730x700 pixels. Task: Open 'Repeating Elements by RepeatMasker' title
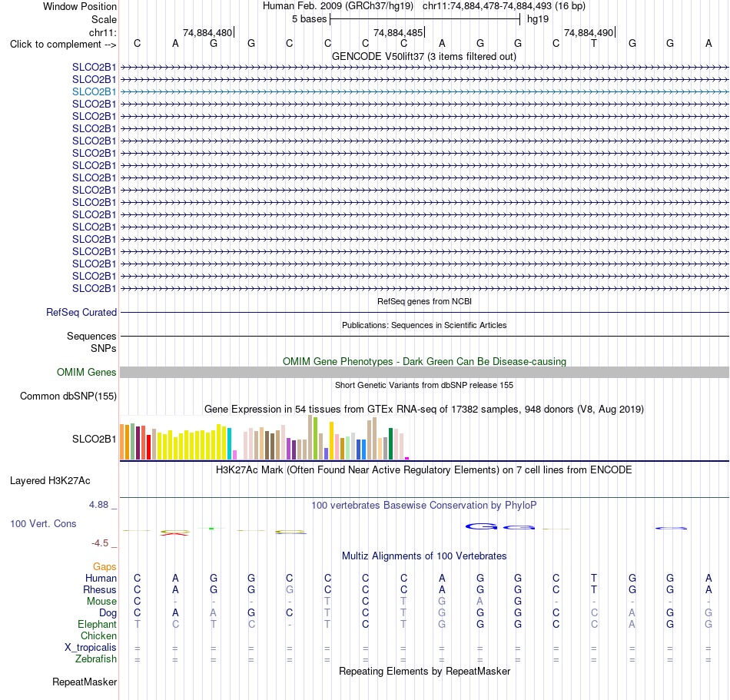[424, 671]
